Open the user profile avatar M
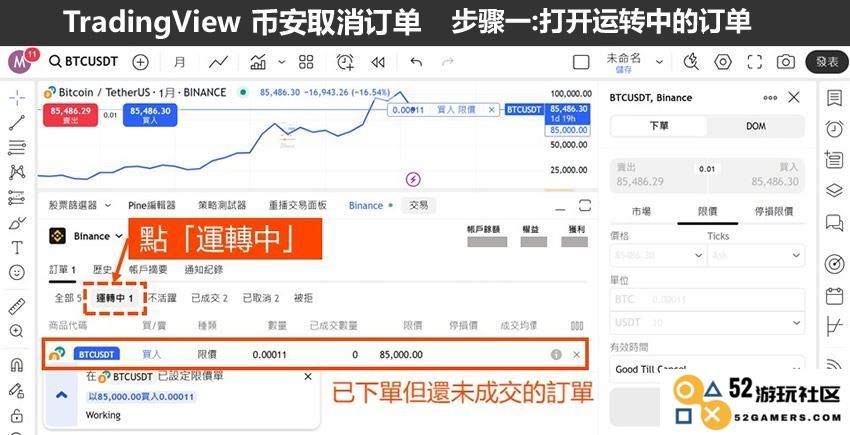 [18, 62]
